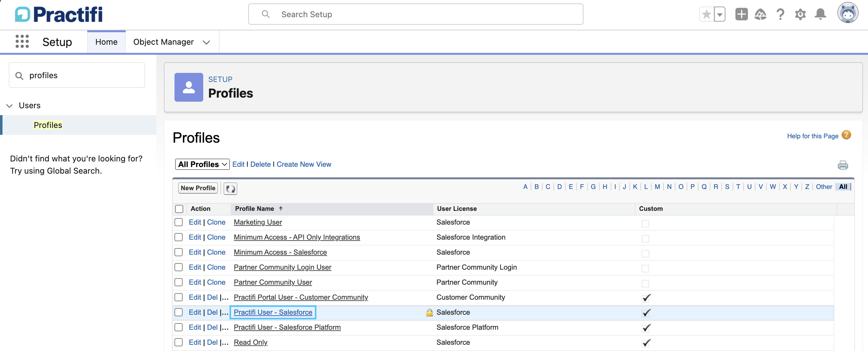Delete the Practifi Portal User profile
This screenshot has width=868, height=351.
click(x=212, y=297)
